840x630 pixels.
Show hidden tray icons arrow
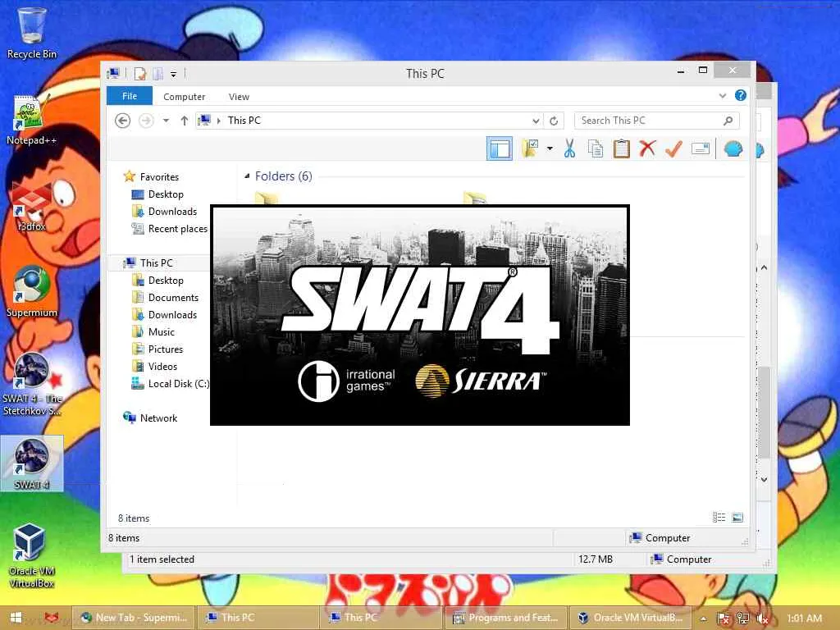coord(703,619)
